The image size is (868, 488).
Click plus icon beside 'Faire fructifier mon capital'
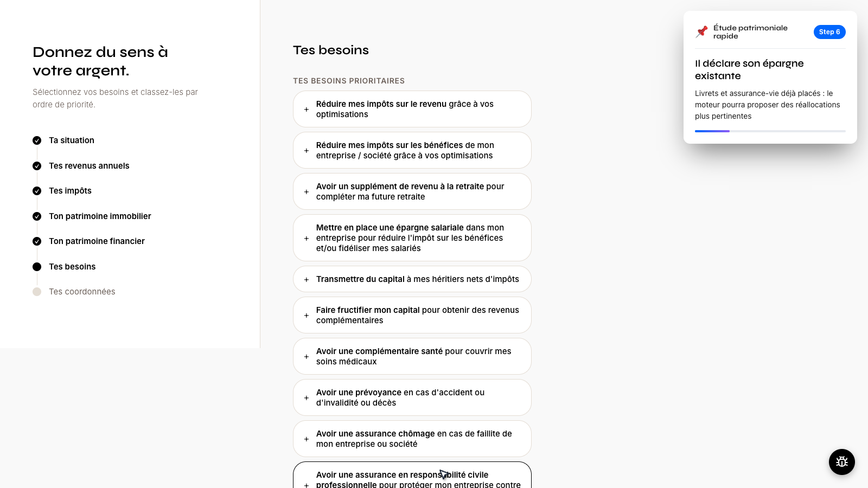[x=307, y=316]
